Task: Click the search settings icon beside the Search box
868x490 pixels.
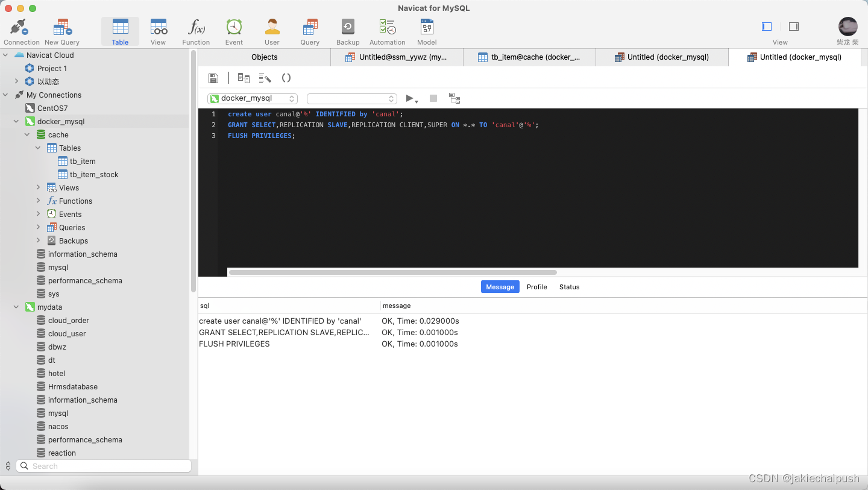Action: click(x=8, y=466)
